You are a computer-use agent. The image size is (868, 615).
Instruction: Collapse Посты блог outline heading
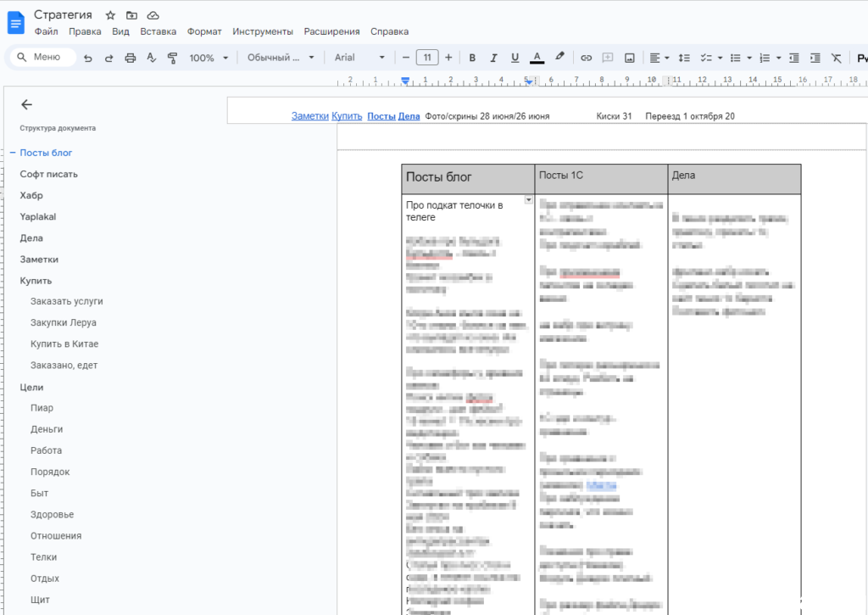12,153
